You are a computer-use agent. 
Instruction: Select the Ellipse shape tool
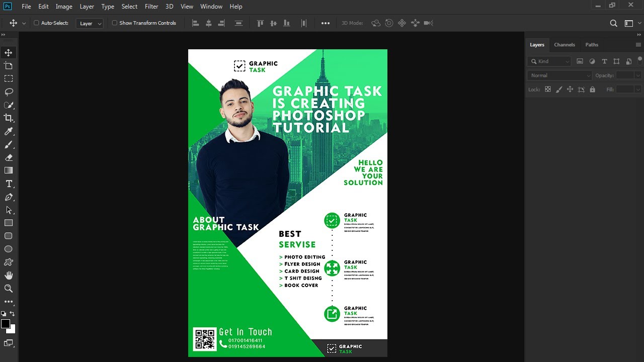click(x=9, y=249)
